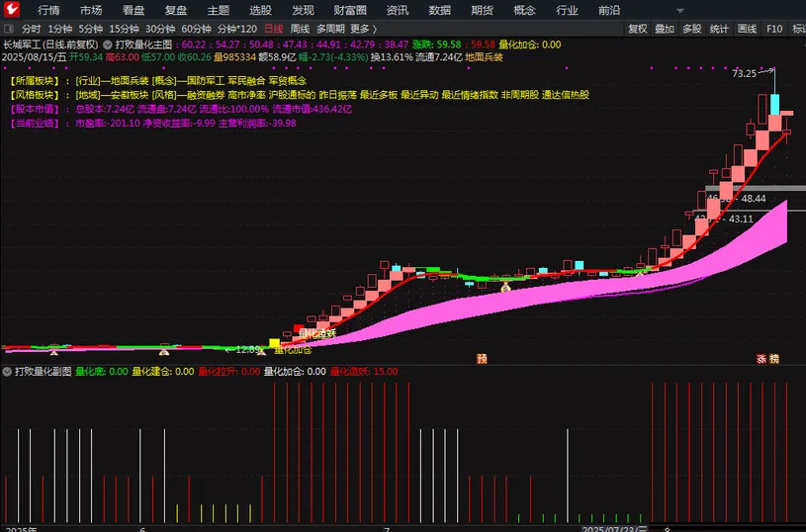Open the 多周期 view
806x532 pixels.
coord(330,29)
